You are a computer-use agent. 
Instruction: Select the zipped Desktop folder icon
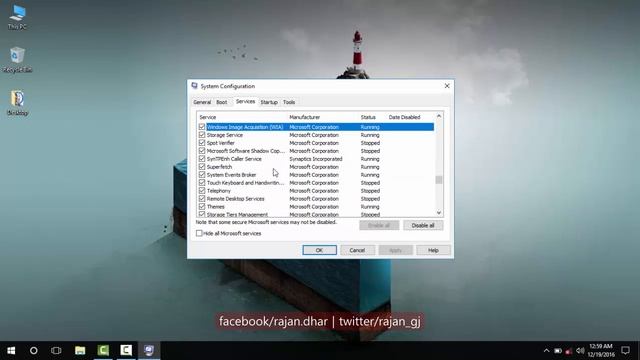tap(18, 103)
